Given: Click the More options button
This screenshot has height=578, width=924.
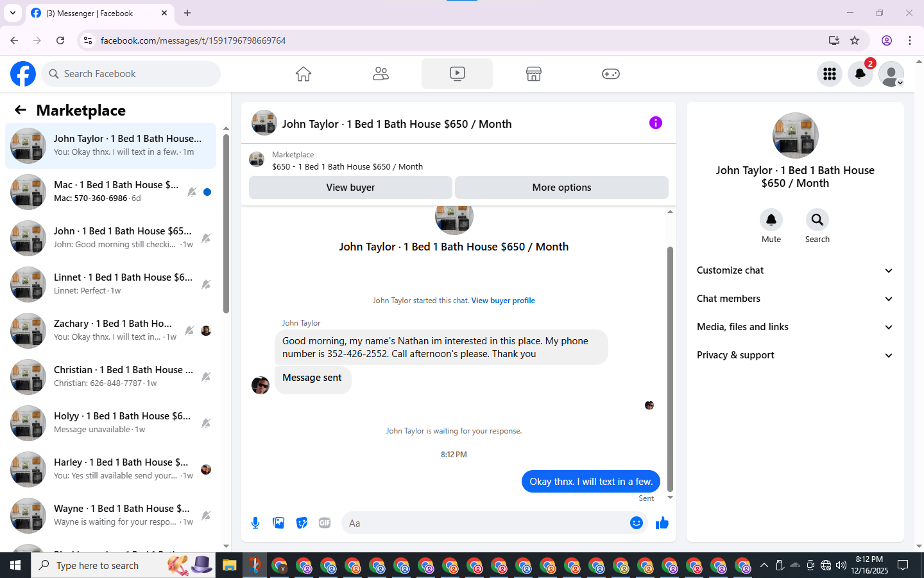Looking at the screenshot, I should tap(561, 188).
